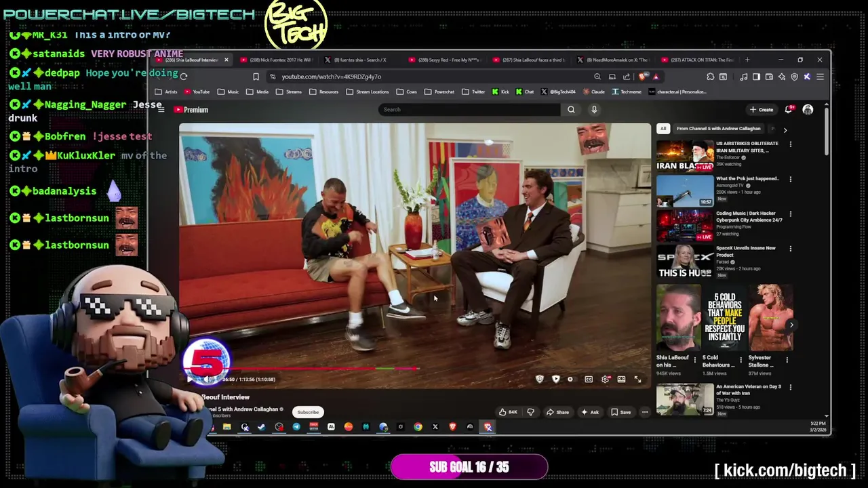Image resolution: width=868 pixels, height=488 pixels.
Task: Open options for American Veteran video
Action: point(790,387)
